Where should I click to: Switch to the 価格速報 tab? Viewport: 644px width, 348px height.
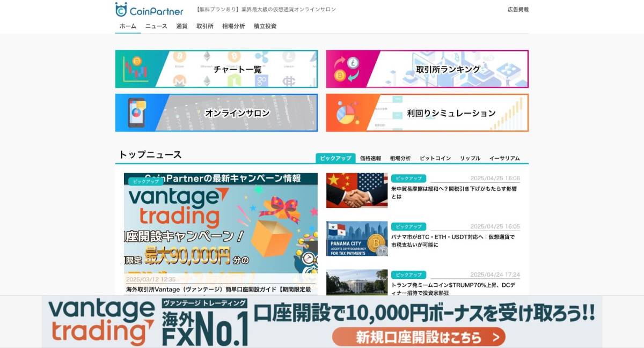click(371, 158)
